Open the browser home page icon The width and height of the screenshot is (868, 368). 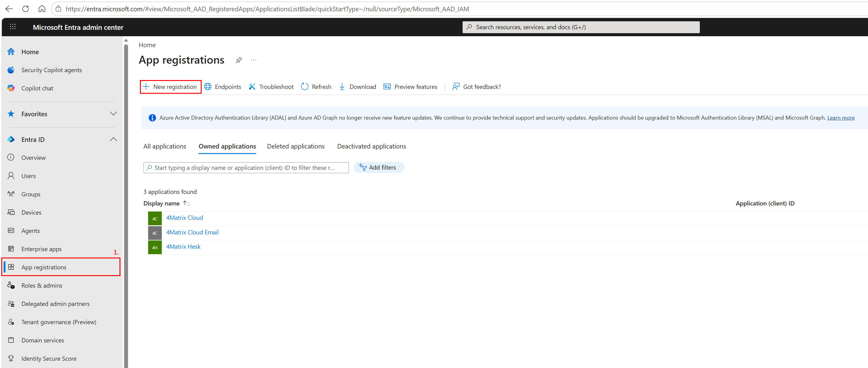coord(42,9)
